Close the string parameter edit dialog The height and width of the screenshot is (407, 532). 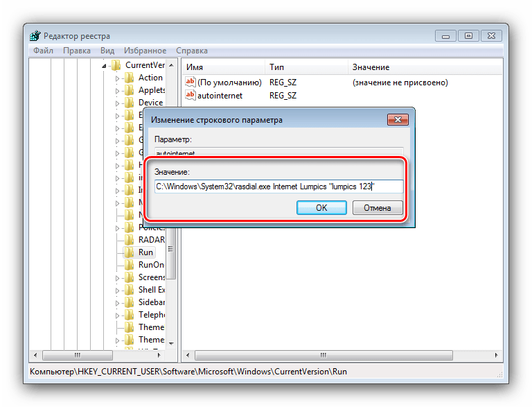click(398, 119)
